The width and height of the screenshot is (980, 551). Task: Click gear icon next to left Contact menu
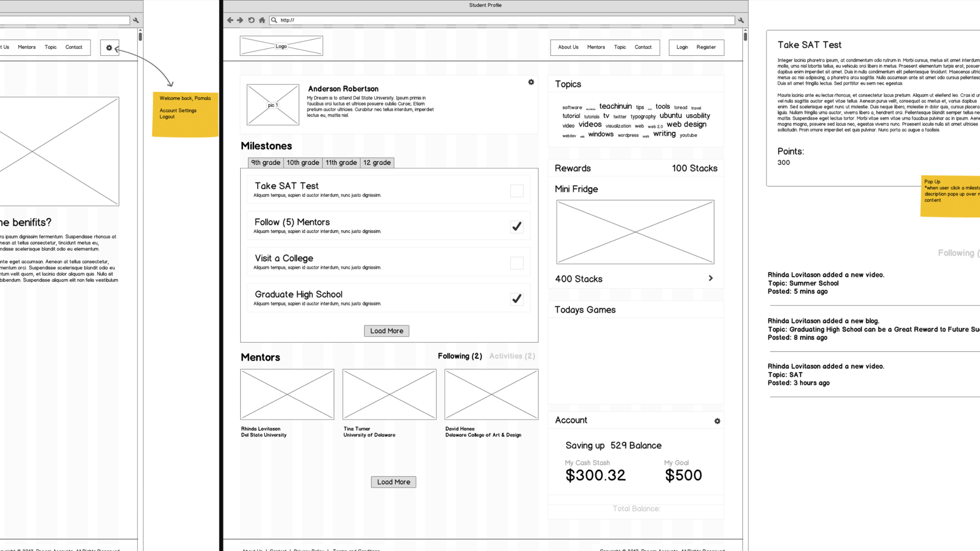click(x=109, y=48)
